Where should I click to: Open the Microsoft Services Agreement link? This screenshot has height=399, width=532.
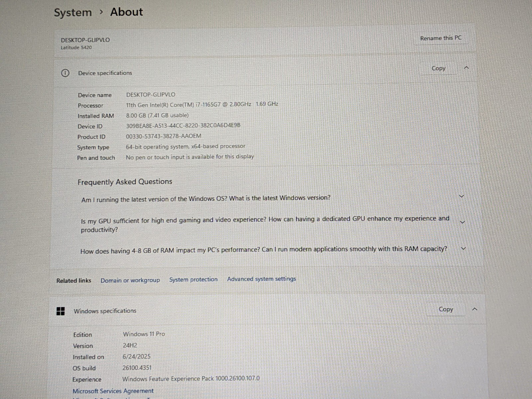[113, 391]
